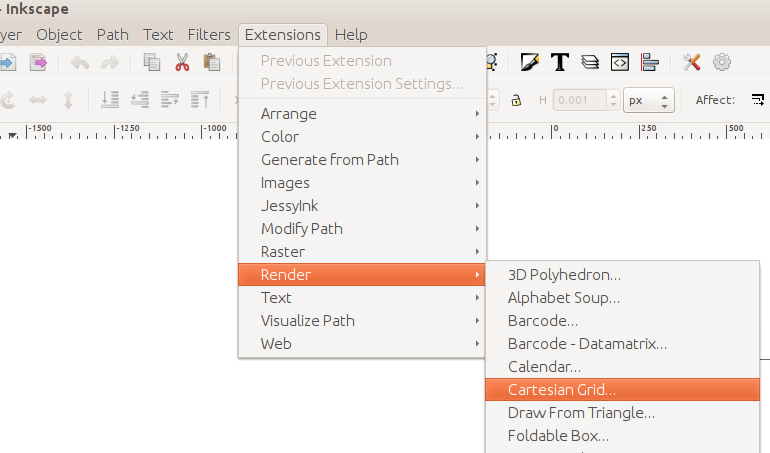
Task: Click the ruler corner triangle marker
Action: (13, 135)
